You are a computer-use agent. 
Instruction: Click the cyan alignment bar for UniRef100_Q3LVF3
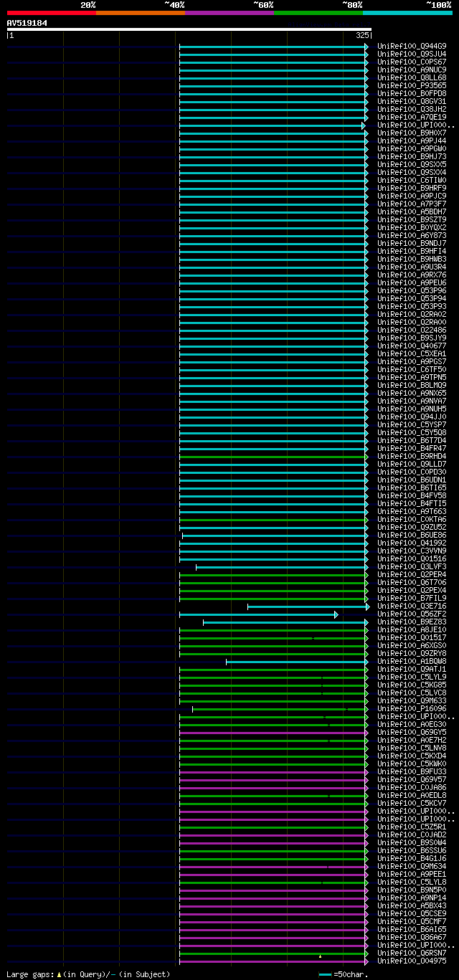281,566
